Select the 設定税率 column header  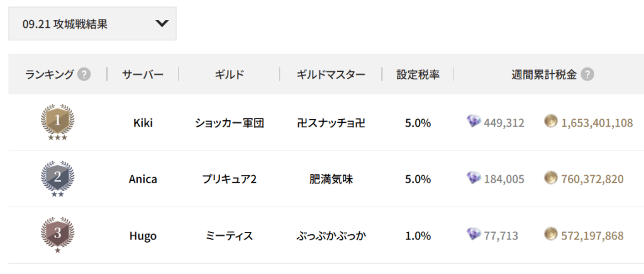pos(418,75)
